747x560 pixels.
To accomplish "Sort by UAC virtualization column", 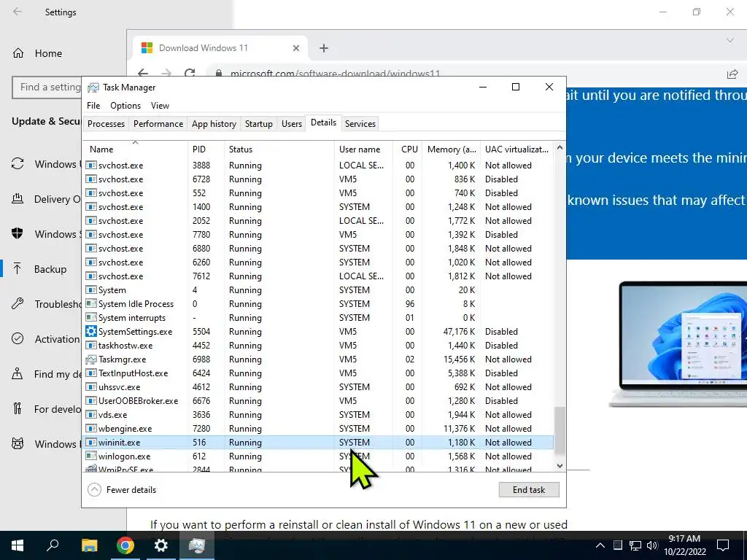I will [x=517, y=149].
